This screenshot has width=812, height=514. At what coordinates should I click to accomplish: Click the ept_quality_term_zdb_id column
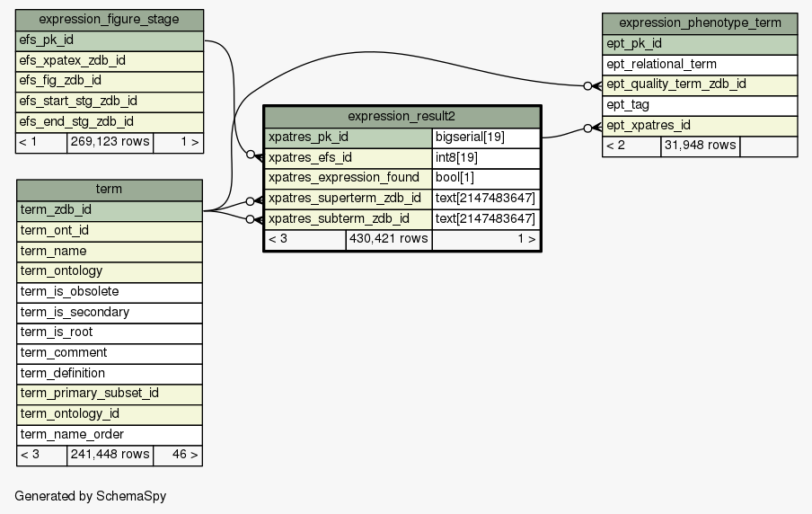(x=700, y=84)
